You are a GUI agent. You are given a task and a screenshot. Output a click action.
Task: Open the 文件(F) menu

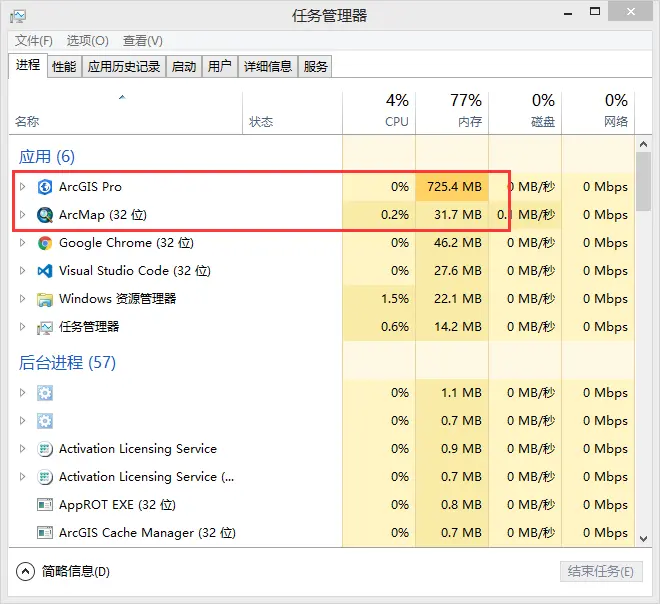click(x=34, y=41)
